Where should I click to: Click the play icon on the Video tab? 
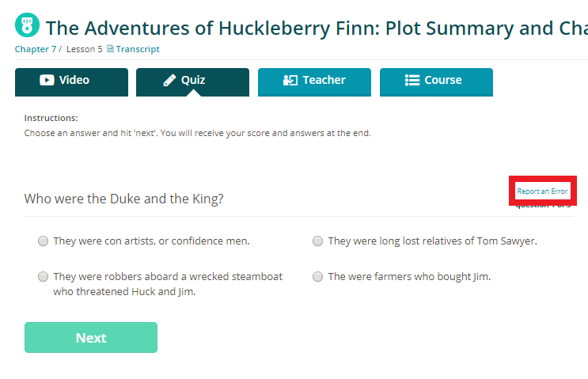[x=47, y=80]
